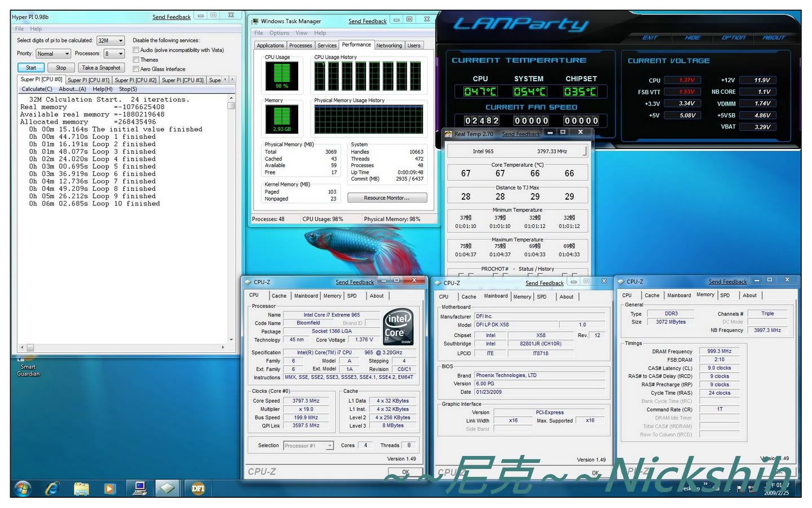Toggle the Themes checkbox in Hyper PI

(136, 59)
